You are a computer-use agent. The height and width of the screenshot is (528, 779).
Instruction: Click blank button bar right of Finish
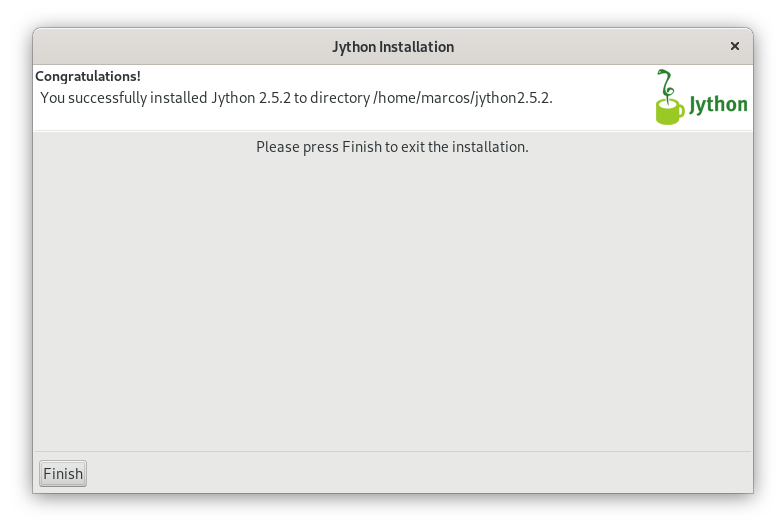click(417, 473)
